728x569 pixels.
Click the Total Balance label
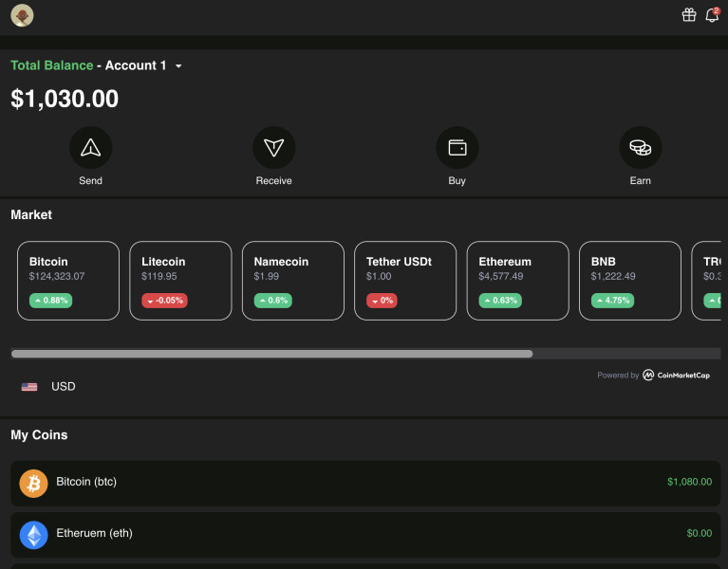[x=52, y=65]
